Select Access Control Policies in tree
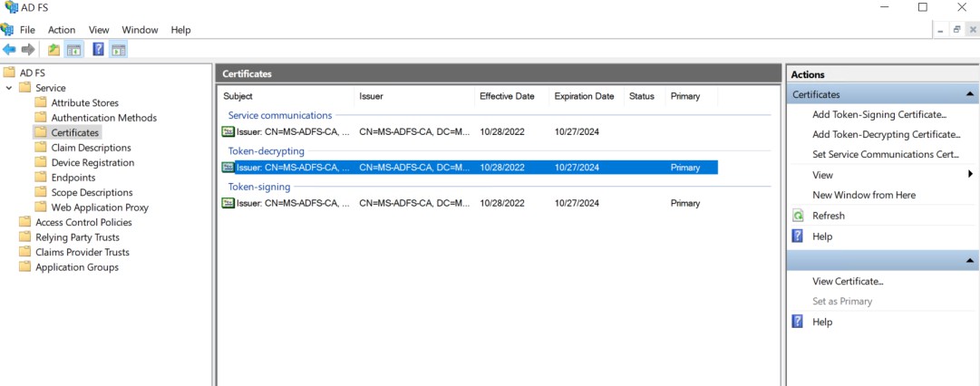Viewport: 980px width, 386px height. 83,222
